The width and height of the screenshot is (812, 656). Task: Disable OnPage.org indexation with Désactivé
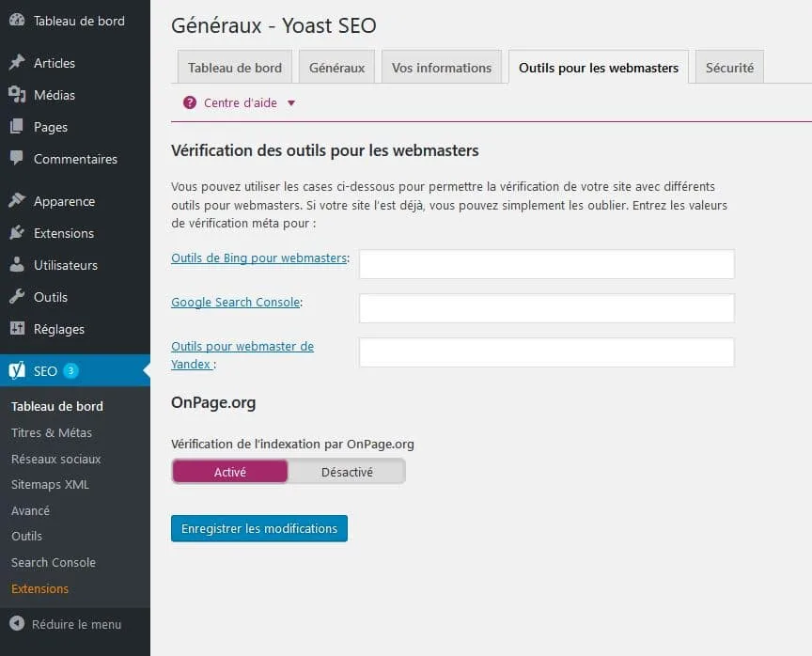click(347, 472)
